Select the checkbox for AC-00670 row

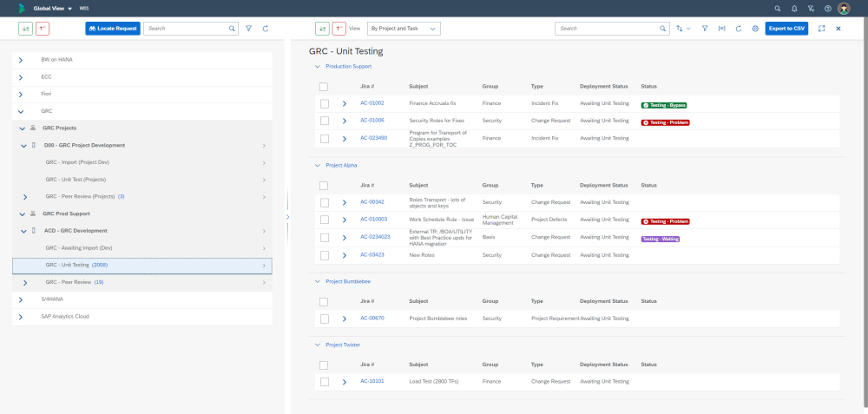click(324, 319)
